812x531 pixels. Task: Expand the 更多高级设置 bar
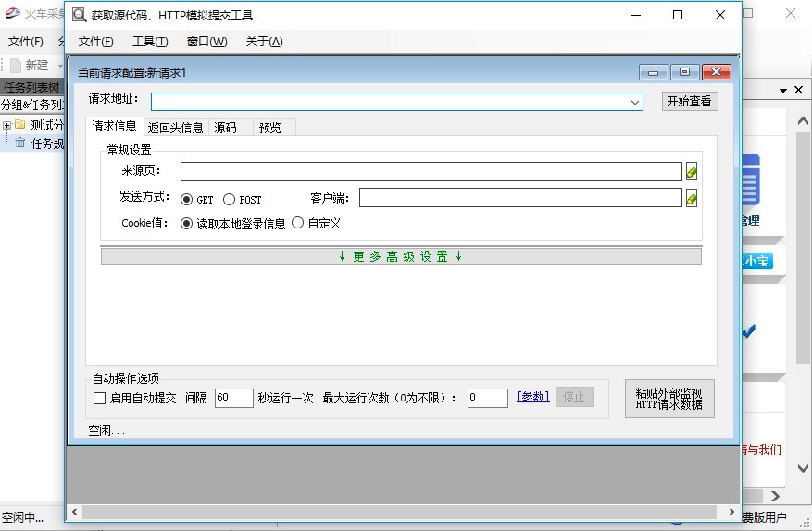click(401, 256)
